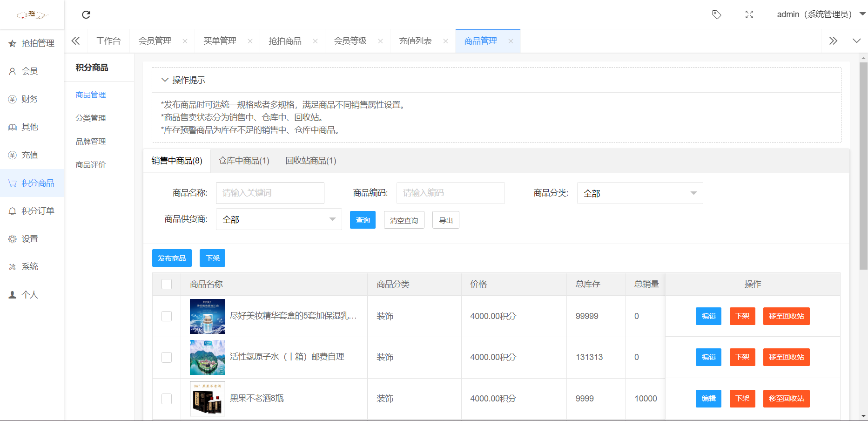Open 品牌管理 submenu item
This screenshot has height=421, width=868.
[91, 141]
